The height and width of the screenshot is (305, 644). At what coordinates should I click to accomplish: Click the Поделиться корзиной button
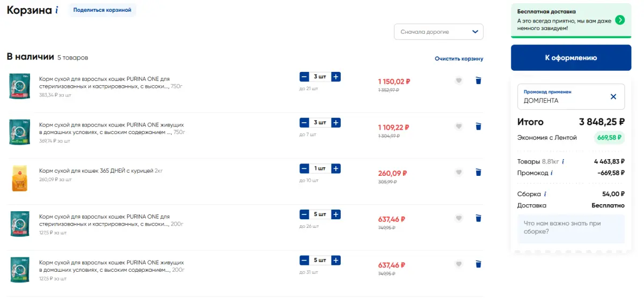tap(102, 10)
